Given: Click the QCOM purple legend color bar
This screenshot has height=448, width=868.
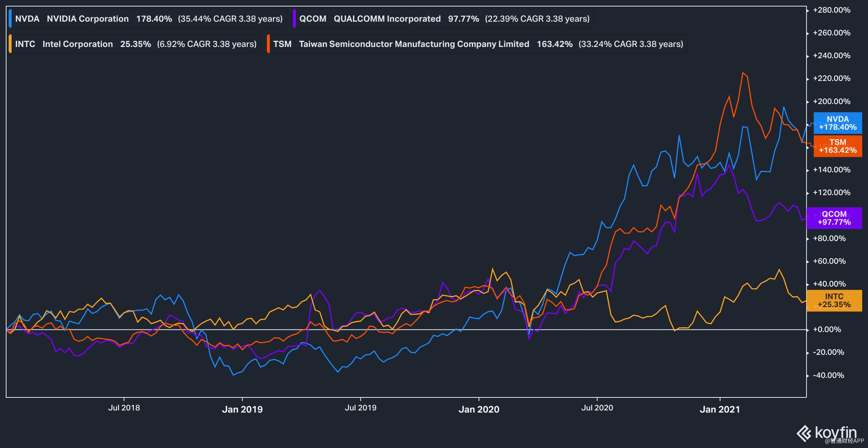Looking at the screenshot, I should pyautogui.click(x=294, y=19).
